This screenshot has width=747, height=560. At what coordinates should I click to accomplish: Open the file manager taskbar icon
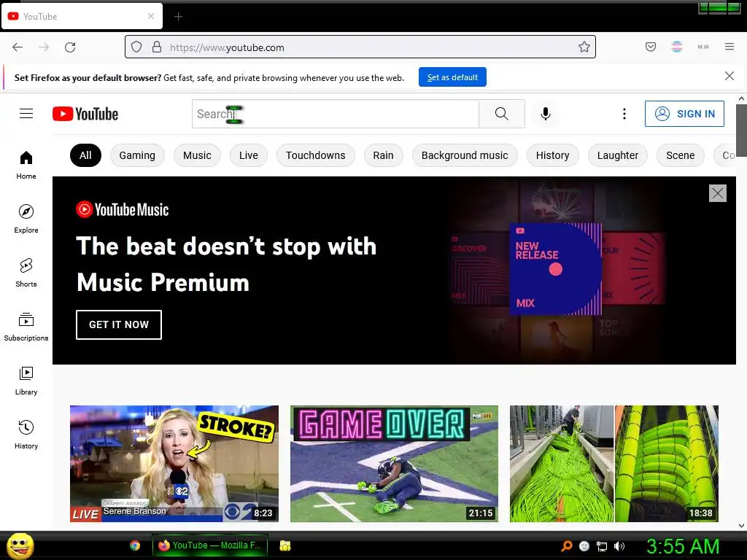[285, 545]
